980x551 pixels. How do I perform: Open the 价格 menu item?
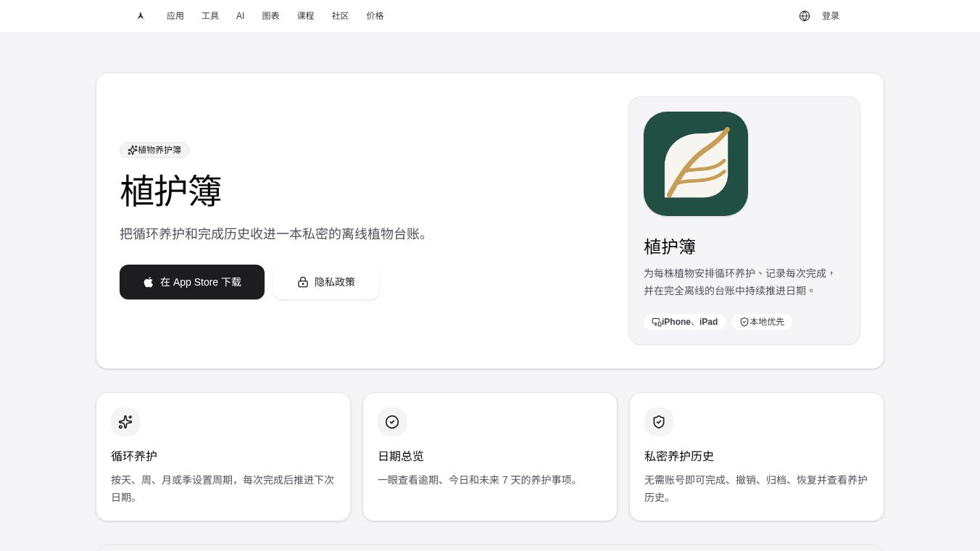375,16
